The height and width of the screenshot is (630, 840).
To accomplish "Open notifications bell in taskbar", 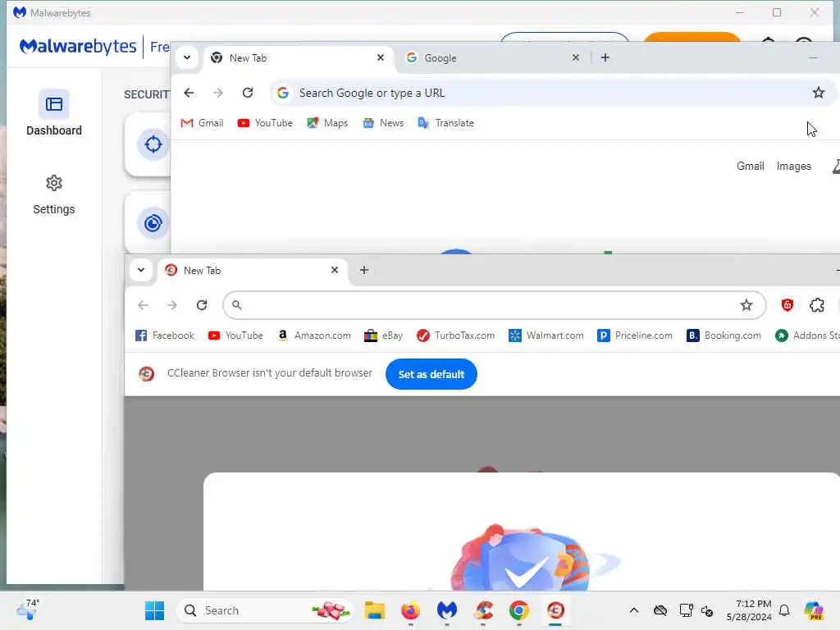I will [784, 610].
